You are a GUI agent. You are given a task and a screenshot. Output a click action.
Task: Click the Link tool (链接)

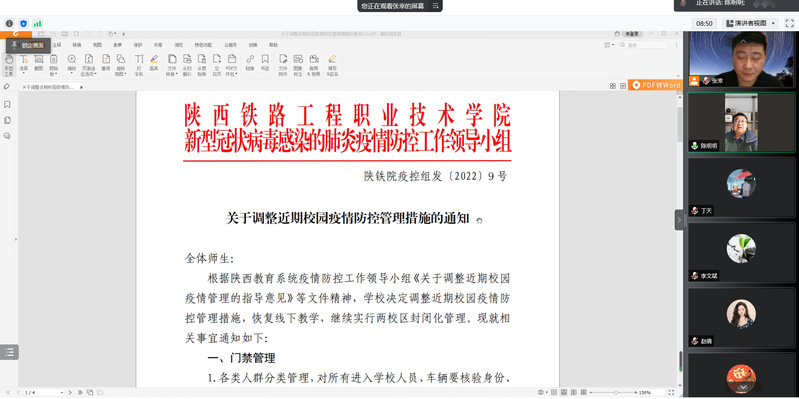[x=250, y=62]
